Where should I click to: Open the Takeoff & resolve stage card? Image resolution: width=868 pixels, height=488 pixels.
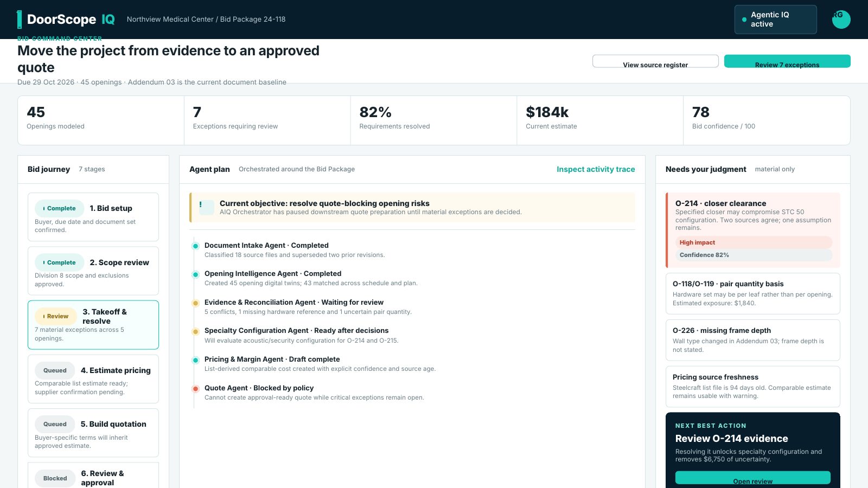click(93, 325)
